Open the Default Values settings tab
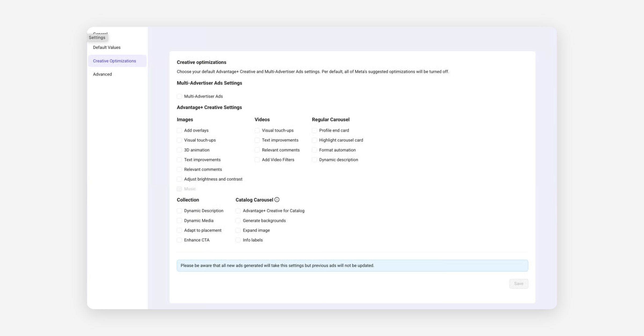The width and height of the screenshot is (644, 336). (107, 47)
